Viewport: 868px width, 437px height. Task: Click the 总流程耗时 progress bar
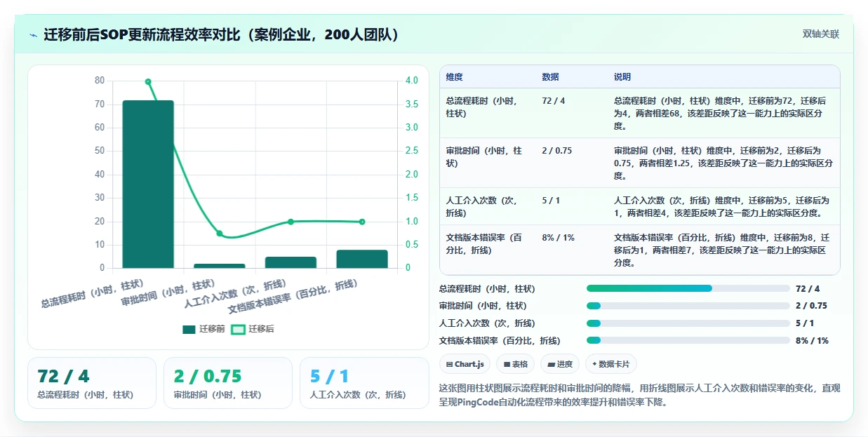click(688, 288)
